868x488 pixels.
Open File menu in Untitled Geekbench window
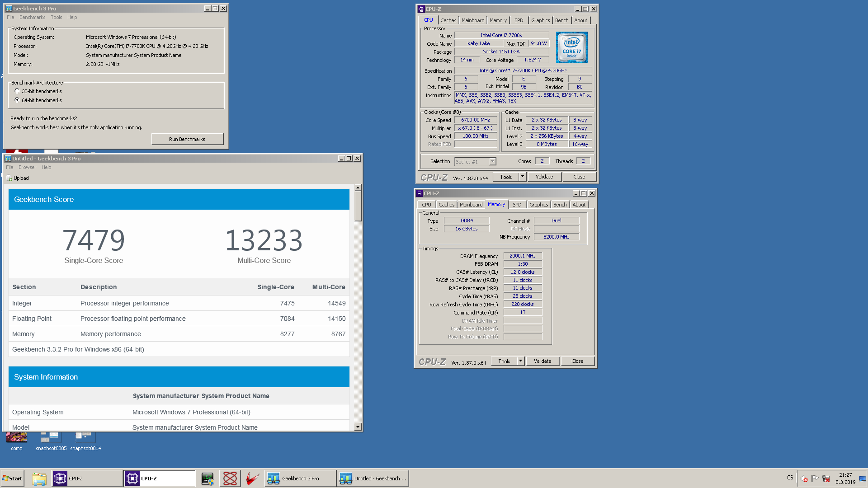[x=9, y=167]
